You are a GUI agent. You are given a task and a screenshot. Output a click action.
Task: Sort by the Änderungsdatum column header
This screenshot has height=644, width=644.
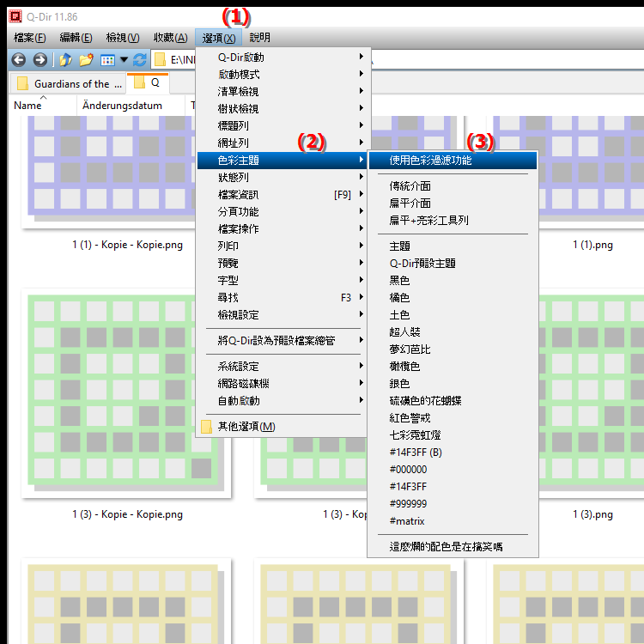(122, 106)
